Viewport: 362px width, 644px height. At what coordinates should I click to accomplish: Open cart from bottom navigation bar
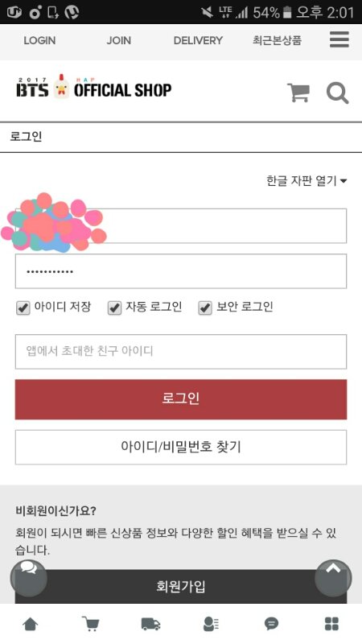90,623
